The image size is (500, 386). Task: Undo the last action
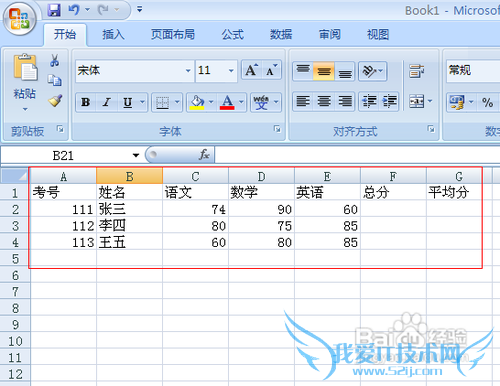(x=74, y=10)
